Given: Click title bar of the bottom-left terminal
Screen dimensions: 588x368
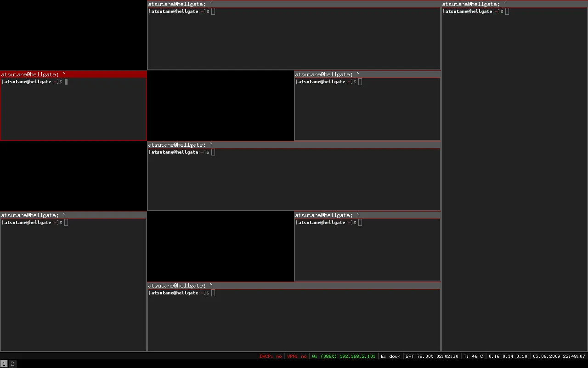Looking at the screenshot, I should tap(73, 215).
